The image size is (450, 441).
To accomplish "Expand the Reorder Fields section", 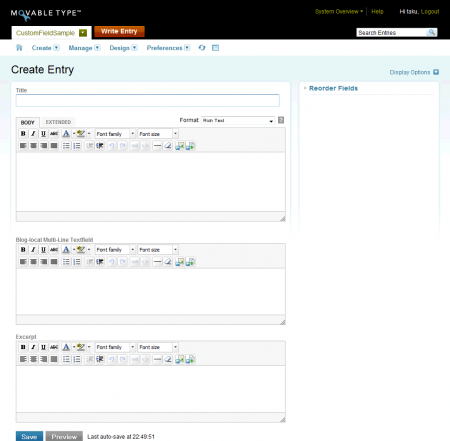I will click(333, 88).
